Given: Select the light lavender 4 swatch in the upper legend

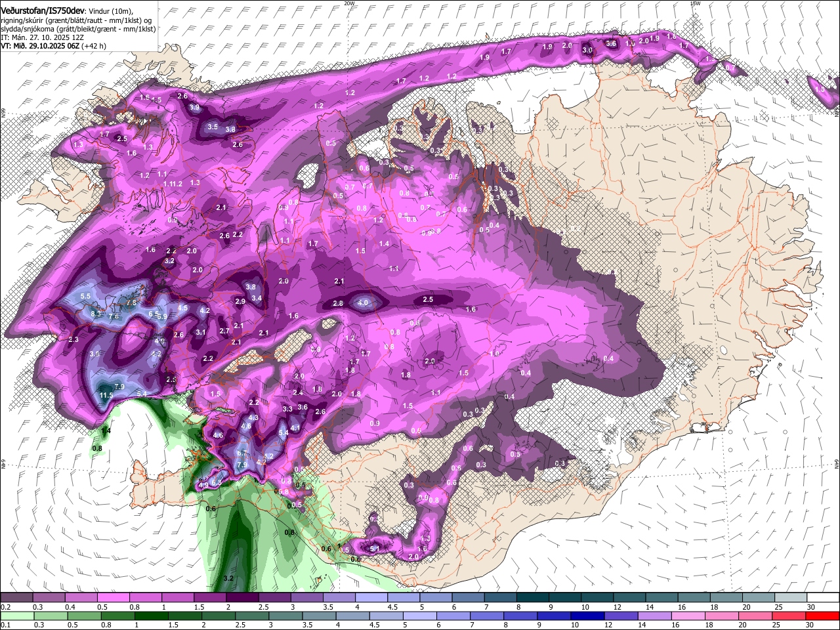Looking at the screenshot, I should tap(371, 598).
